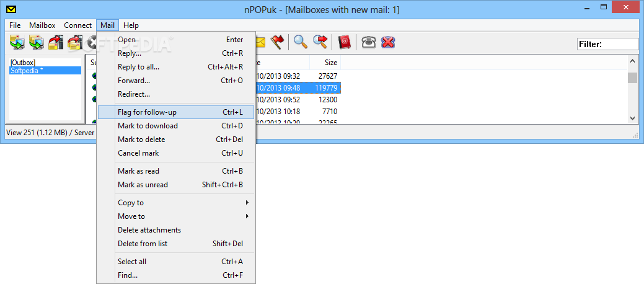This screenshot has height=284, width=644.
Task: Click the telephone dial-up connect icon
Action: click(368, 42)
